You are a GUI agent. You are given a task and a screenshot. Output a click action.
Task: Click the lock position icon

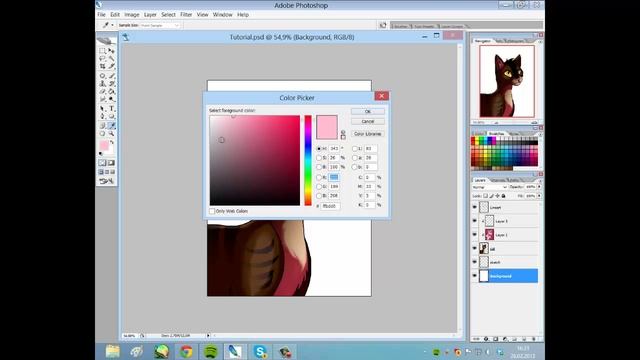point(497,196)
